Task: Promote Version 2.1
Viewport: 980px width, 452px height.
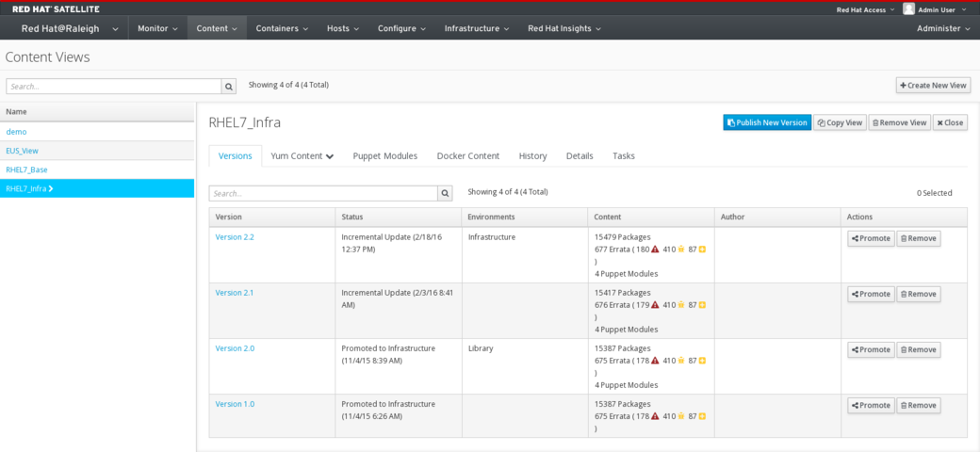Action: [871, 294]
